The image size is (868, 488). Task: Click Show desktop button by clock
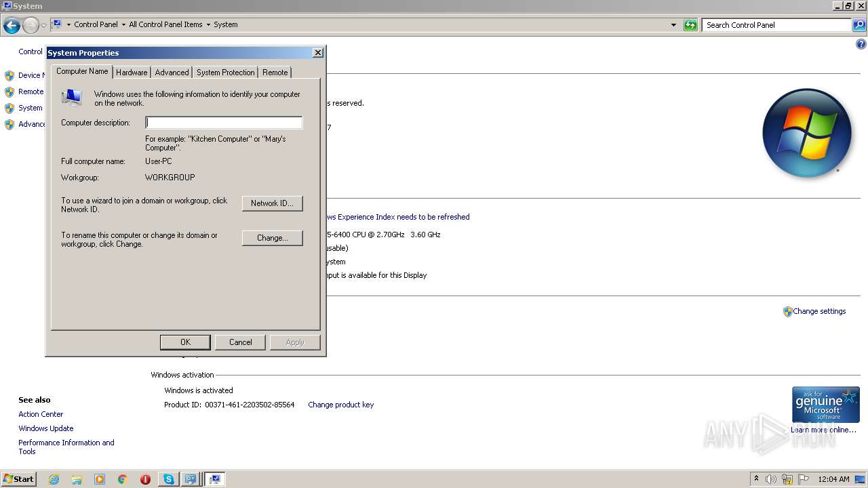point(861,479)
